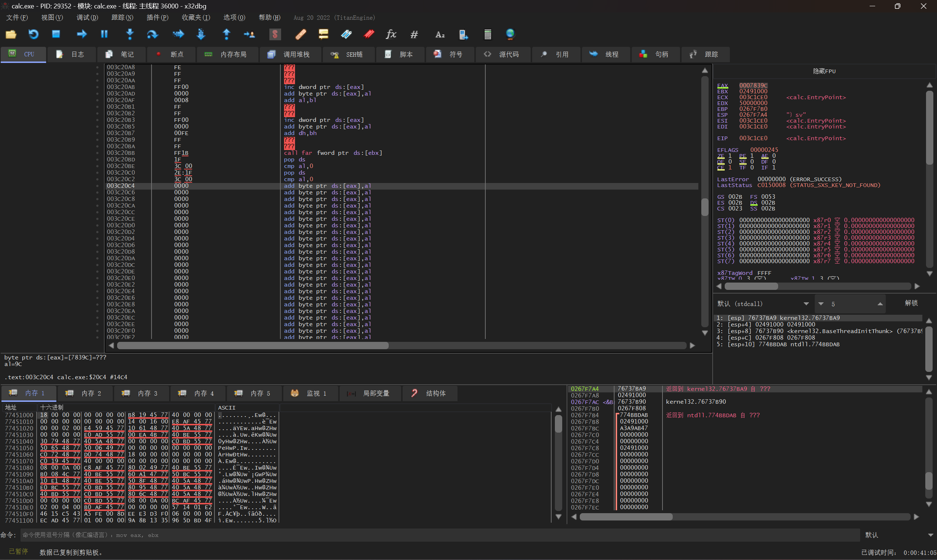Open the Functions fx icon
The height and width of the screenshot is (560, 937).
tap(391, 34)
